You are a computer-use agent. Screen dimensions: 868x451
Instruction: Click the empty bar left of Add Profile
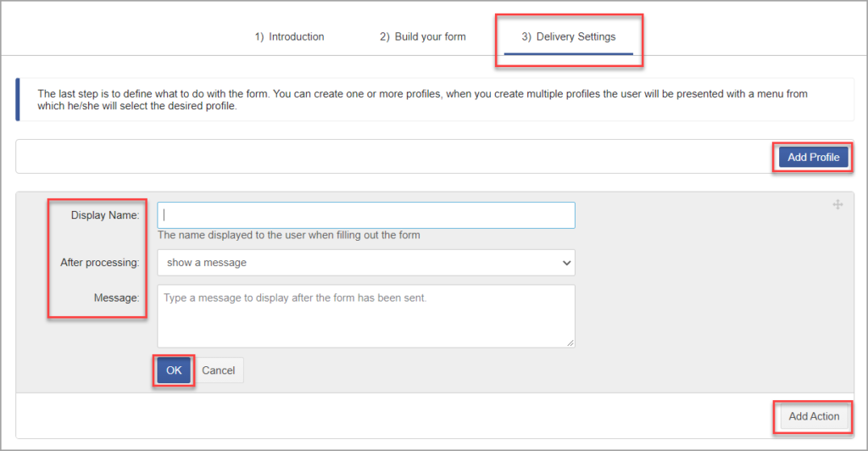pos(394,157)
